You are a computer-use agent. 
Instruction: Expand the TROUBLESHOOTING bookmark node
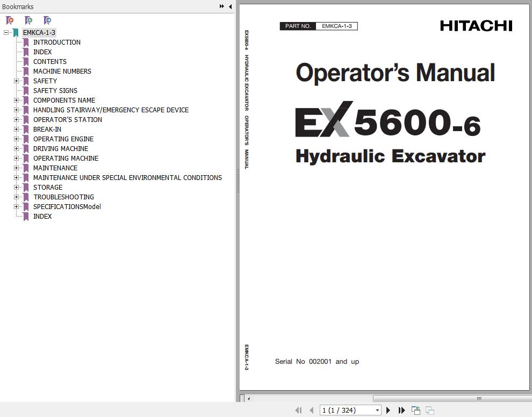[x=16, y=197]
